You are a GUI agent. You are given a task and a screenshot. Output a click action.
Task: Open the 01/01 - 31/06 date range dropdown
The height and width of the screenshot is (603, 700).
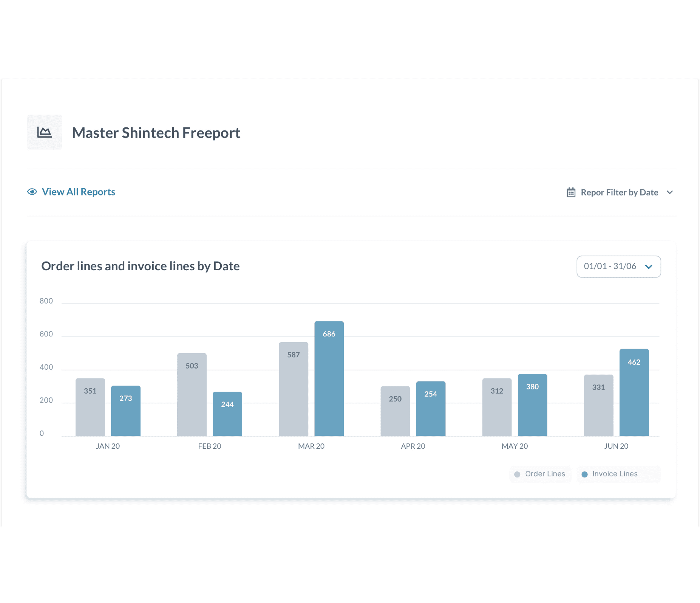pyautogui.click(x=618, y=267)
